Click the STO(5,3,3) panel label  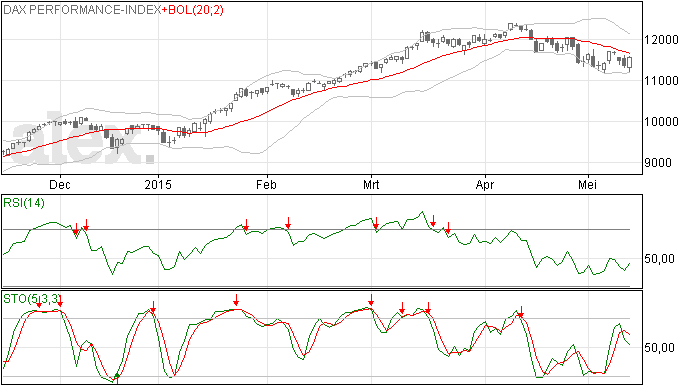tap(32, 299)
